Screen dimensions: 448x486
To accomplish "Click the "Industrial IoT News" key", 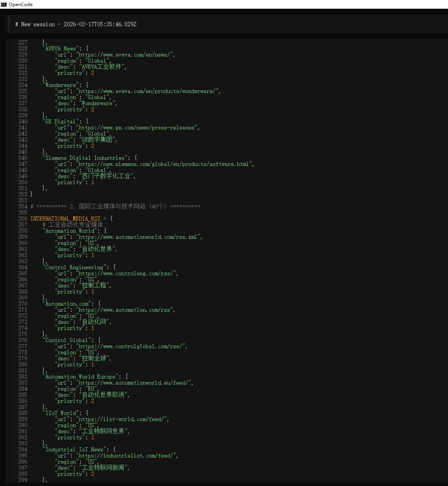I will click(x=74, y=450).
